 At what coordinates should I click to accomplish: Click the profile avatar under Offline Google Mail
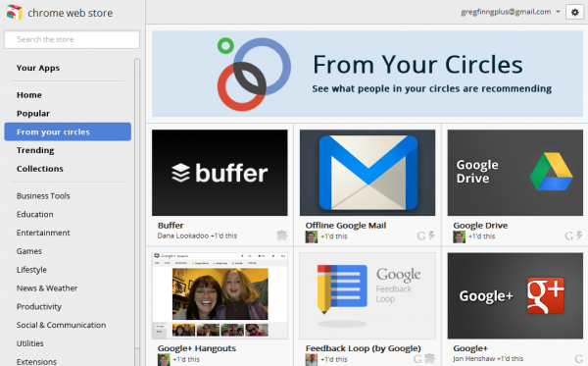312,236
